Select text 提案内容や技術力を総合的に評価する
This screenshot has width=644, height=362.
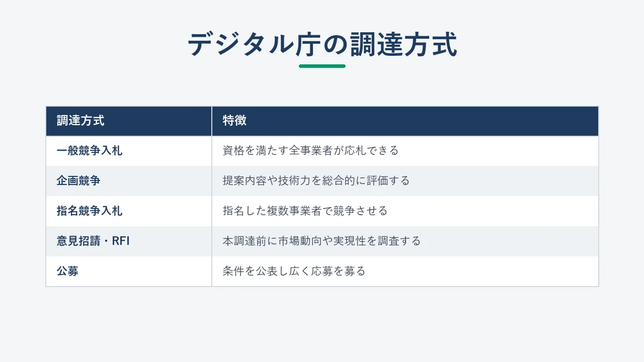point(316,181)
